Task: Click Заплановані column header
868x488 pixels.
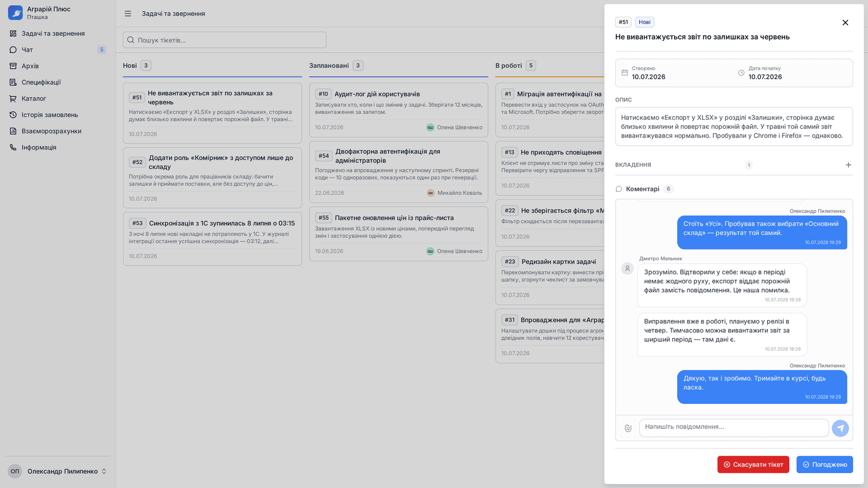Action: click(329, 66)
